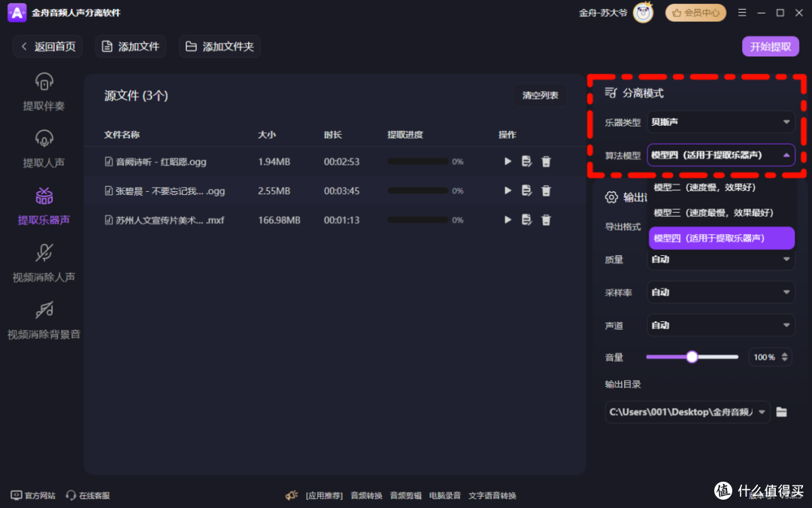The height and width of the screenshot is (508, 812).
Task: Play the 张碧晨 - 不要忘记我 ogg file
Action: pos(507,190)
